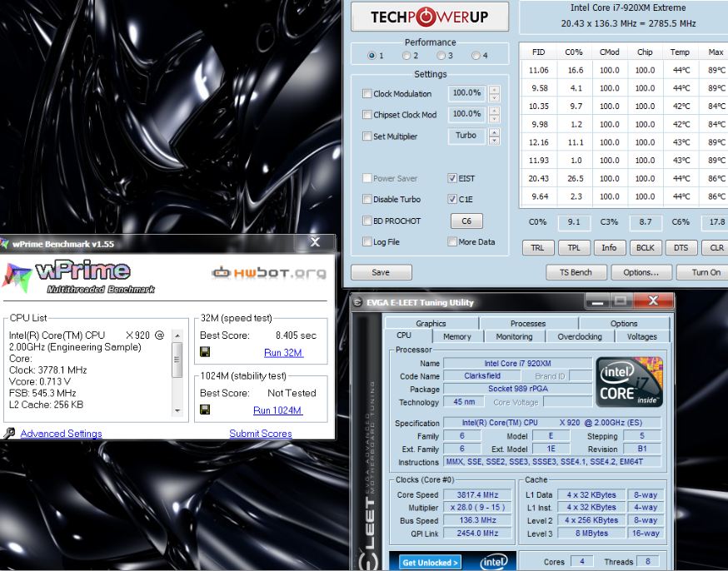Switch to the Memory tab
Screen dimensions: 728x571
point(456,336)
